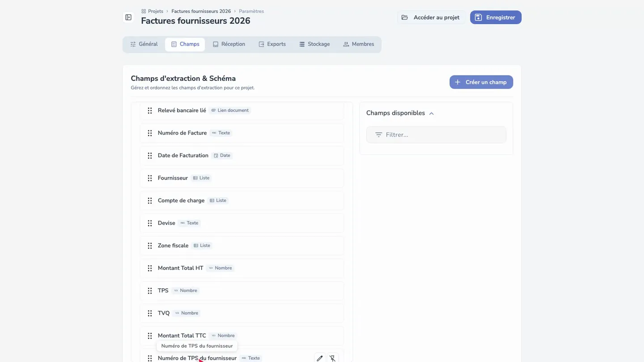This screenshot has width=644, height=362.
Task: Select the TVQ field name
Action: coord(164,313)
